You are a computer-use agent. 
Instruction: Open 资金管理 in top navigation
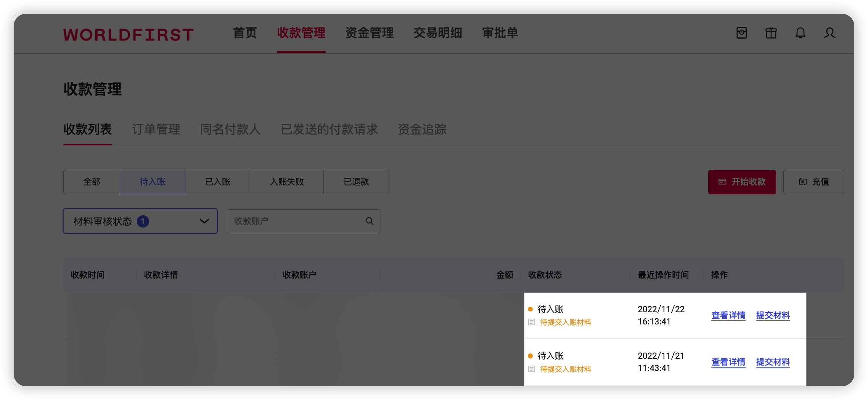tap(370, 33)
